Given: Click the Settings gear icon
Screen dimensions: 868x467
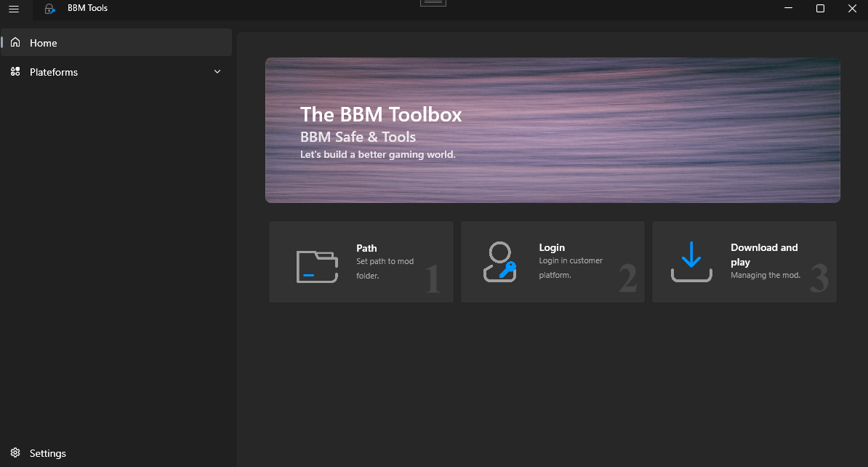Looking at the screenshot, I should pos(15,453).
